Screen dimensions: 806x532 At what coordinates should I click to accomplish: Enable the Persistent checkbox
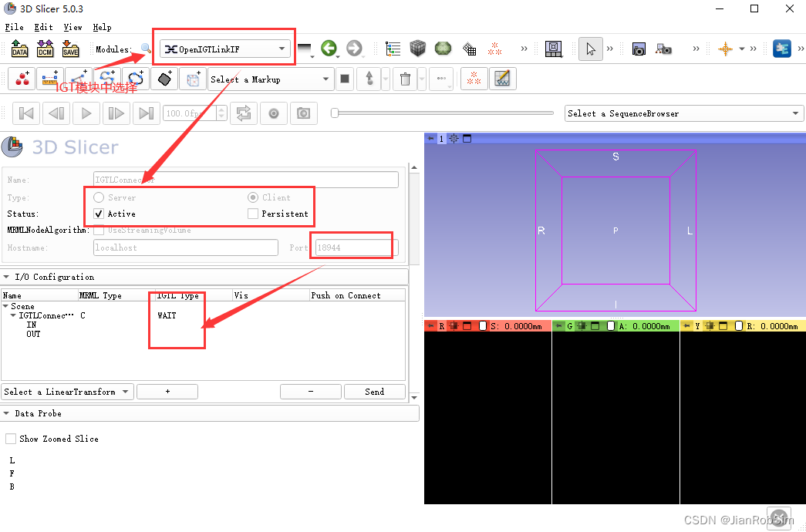pyautogui.click(x=254, y=214)
